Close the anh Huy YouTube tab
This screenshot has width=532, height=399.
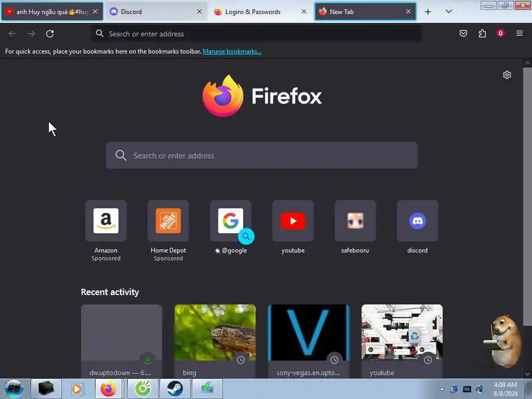coord(96,11)
